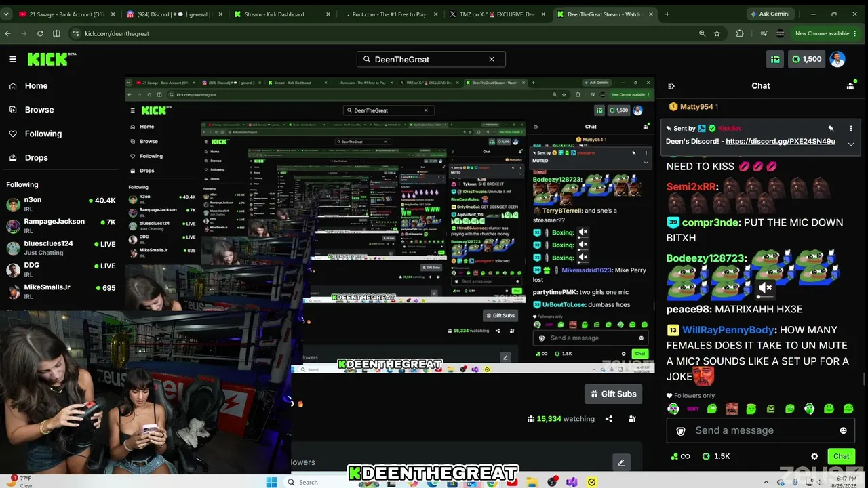Share the stream via share icon
This screenshot has width=868, height=488.
coord(609,419)
